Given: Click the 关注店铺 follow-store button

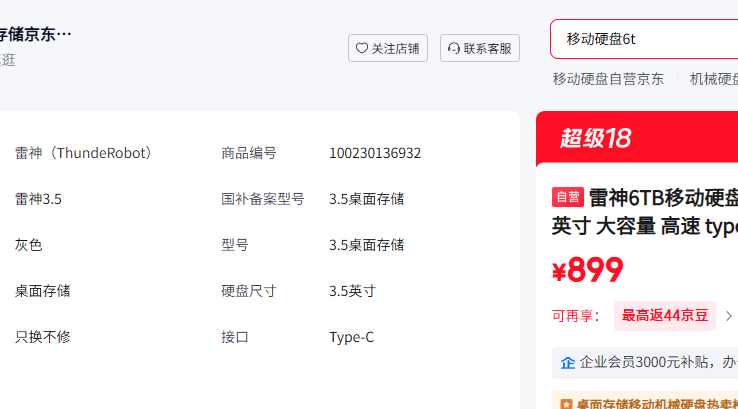Looking at the screenshot, I should pos(388,48).
